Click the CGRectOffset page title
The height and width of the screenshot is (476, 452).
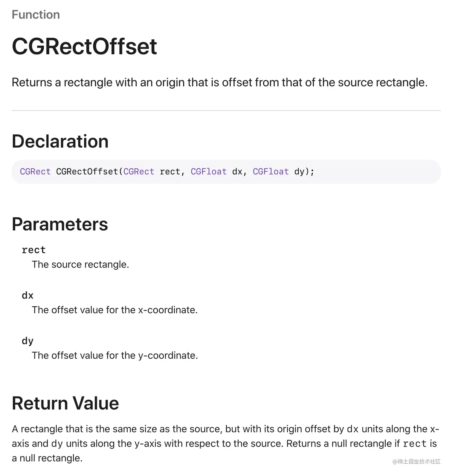point(84,47)
